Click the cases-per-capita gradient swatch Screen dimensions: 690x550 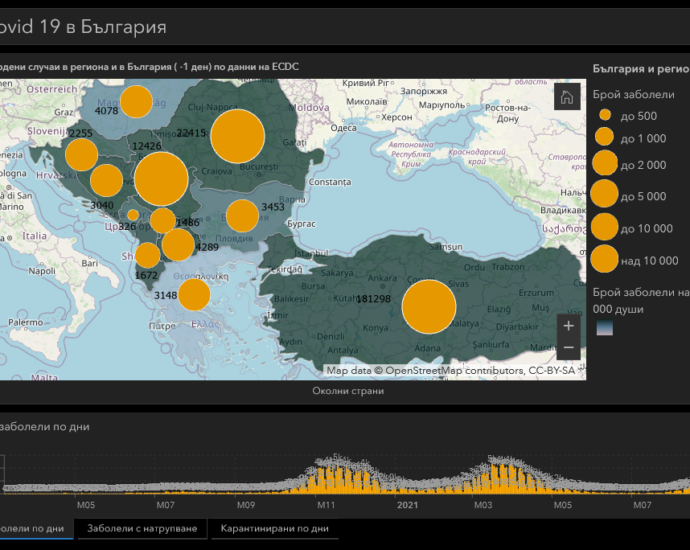pyautogui.click(x=605, y=328)
